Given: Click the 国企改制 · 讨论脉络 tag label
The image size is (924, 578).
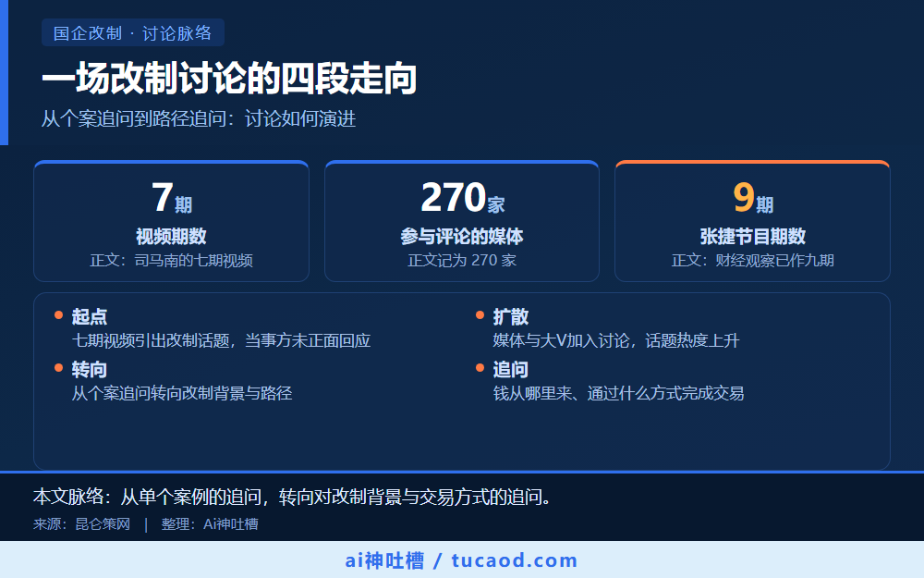Looking at the screenshot, I should 132,33.
